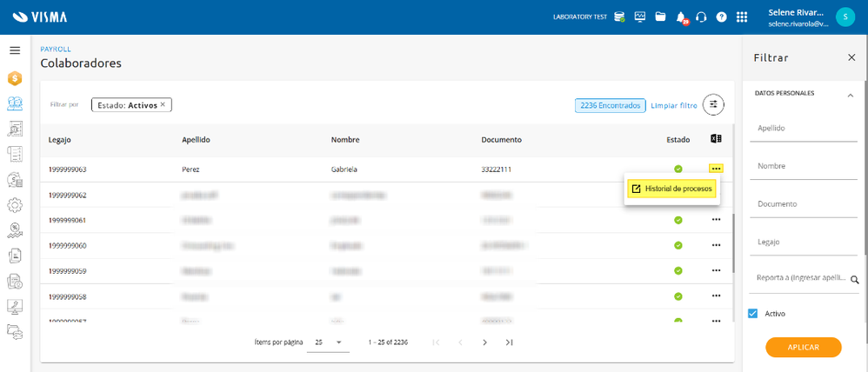Click the user avatar S
868x372 pixels.
pyautogui.click(x=845, y=17)
